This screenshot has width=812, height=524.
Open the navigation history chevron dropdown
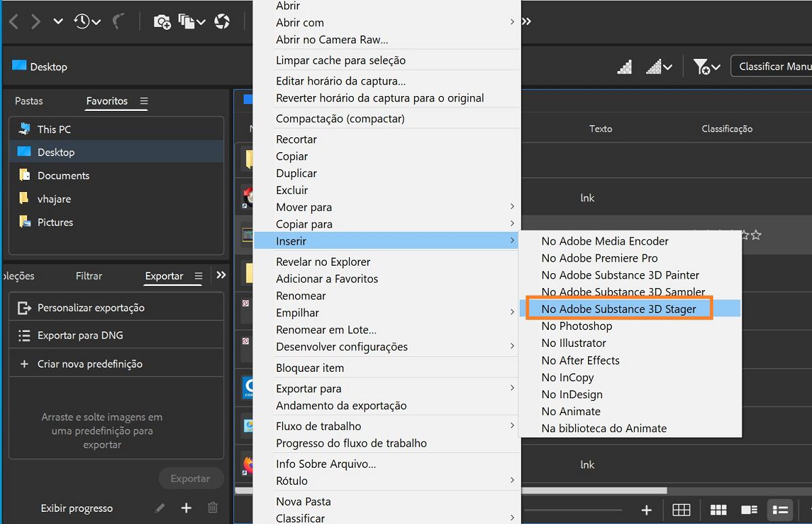pyautogui.click(x=58, y=22)
